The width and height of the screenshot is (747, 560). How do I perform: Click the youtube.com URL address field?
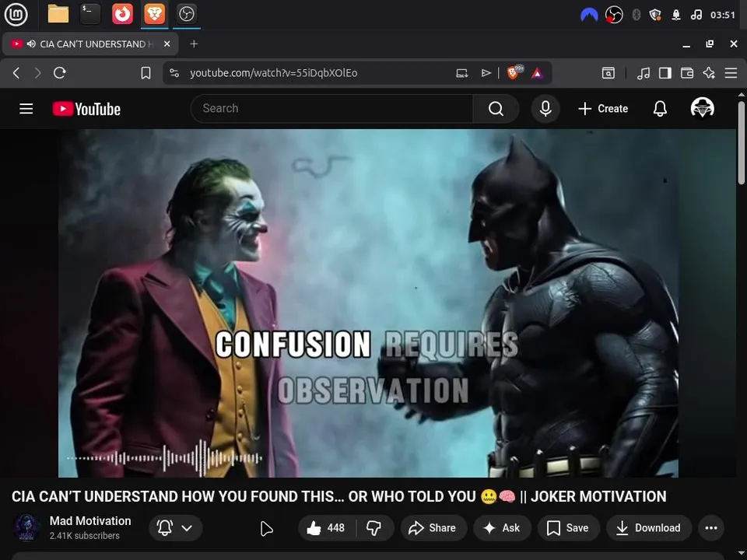273,73
